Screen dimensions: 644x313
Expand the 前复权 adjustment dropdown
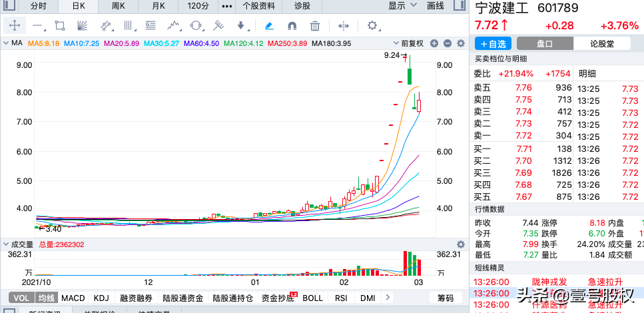pos(412,43)
